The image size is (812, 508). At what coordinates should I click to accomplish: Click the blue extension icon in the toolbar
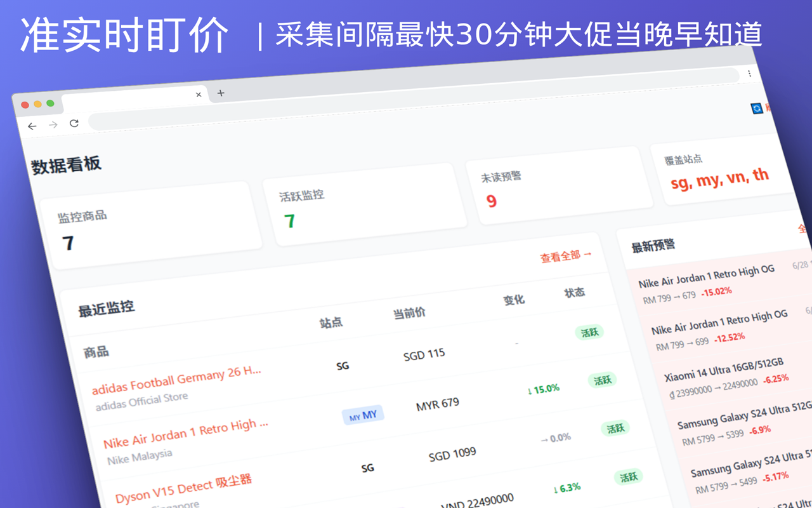[x=757, y=109]
